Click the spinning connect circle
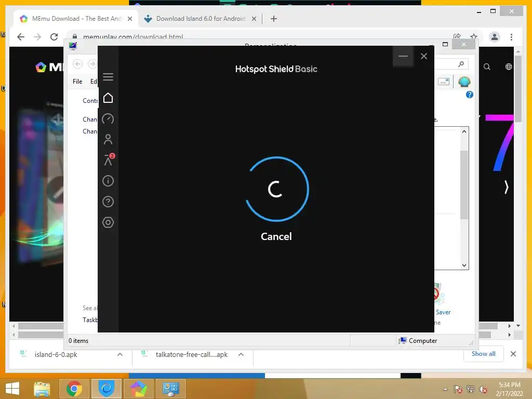Image resolution: width=532 pixels, height=399 pixels. [277, 189]
